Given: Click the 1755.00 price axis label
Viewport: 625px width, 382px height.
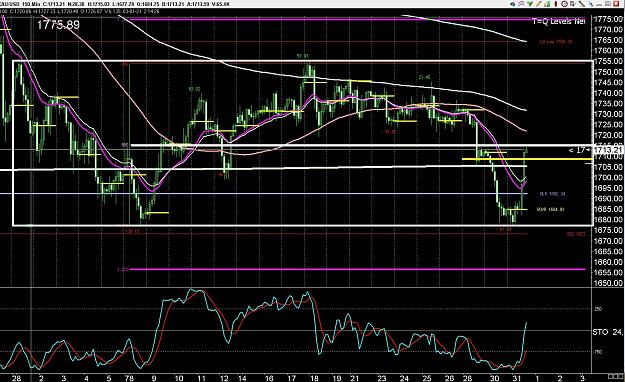Looking at the screenshot, I should (x=608, y=61).
